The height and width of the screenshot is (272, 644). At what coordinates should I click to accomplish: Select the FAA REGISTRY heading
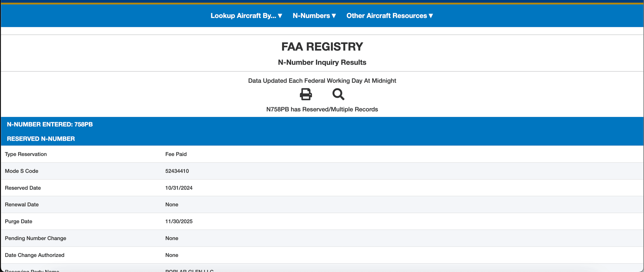point(322,46)
